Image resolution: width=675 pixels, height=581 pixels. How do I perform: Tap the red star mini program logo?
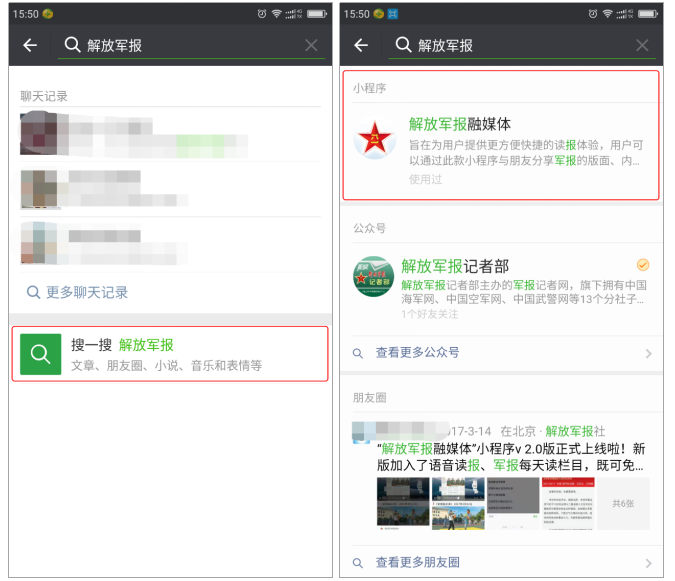375,138
